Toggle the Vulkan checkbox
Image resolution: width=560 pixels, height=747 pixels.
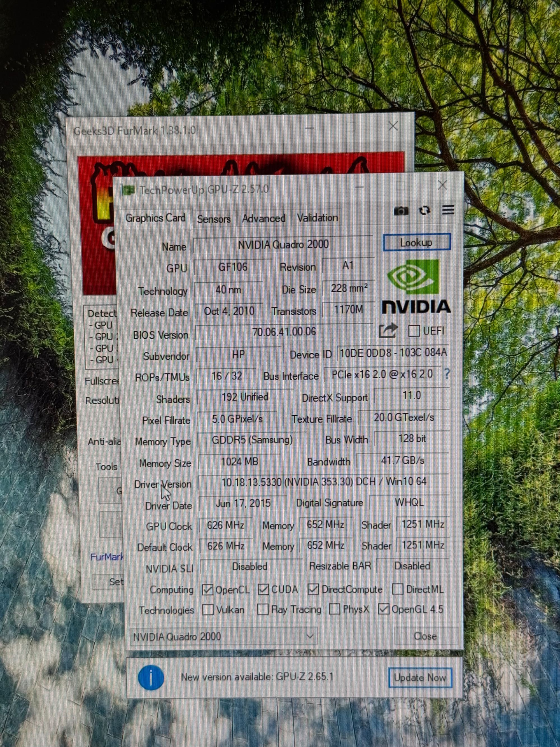click(x=207, y=610)
